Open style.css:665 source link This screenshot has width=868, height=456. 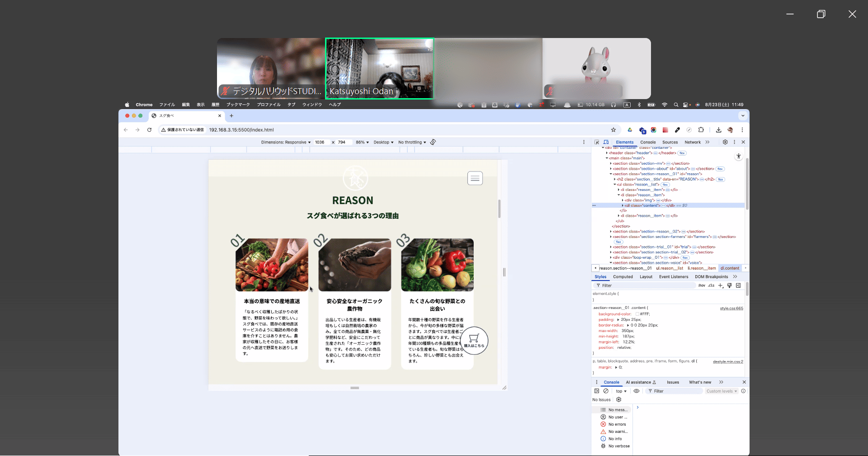pos(731,309)
